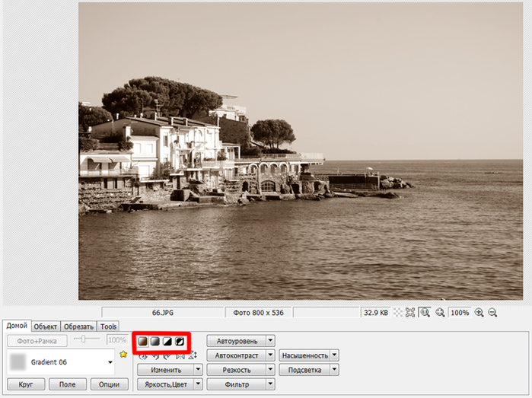532x398 pixels.
Task: Expand the arrow next to Резкость
Action: pyautogui.click(x=270, y=370)
